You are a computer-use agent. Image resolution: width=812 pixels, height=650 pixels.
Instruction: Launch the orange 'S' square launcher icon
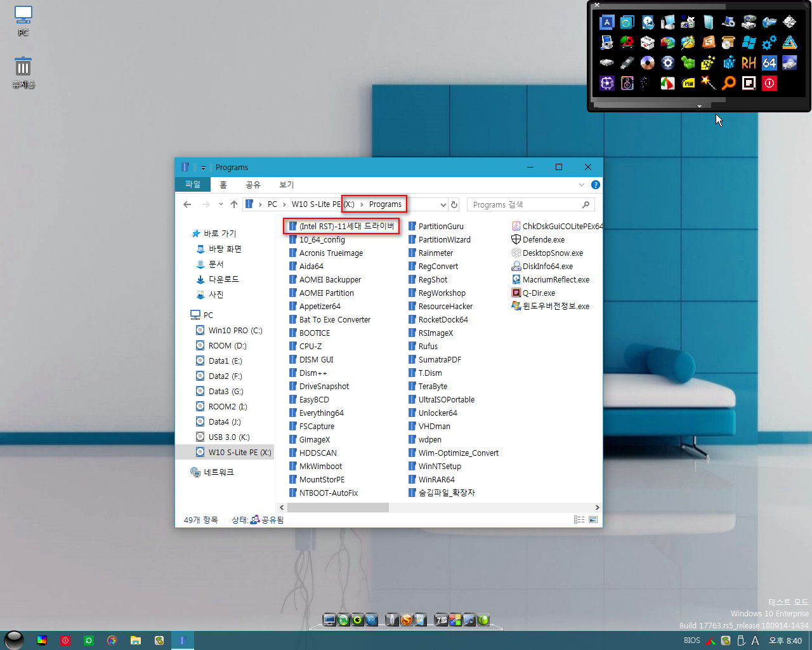coord(709,43)
